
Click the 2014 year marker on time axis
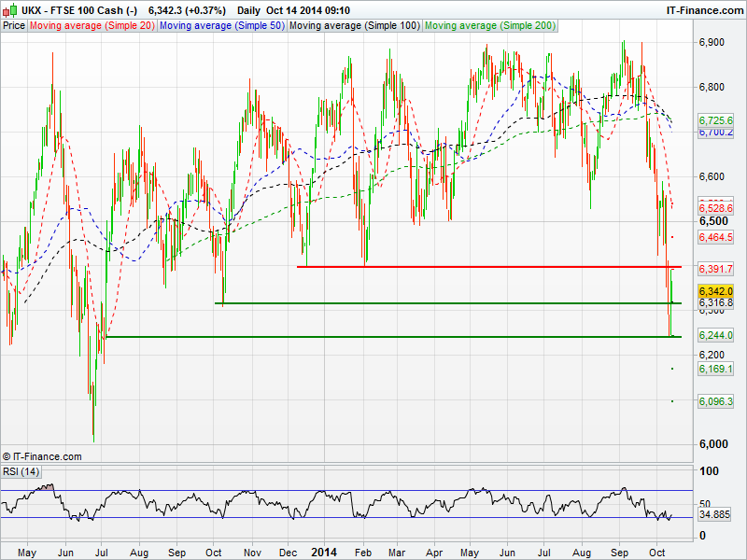coord(326,552)
